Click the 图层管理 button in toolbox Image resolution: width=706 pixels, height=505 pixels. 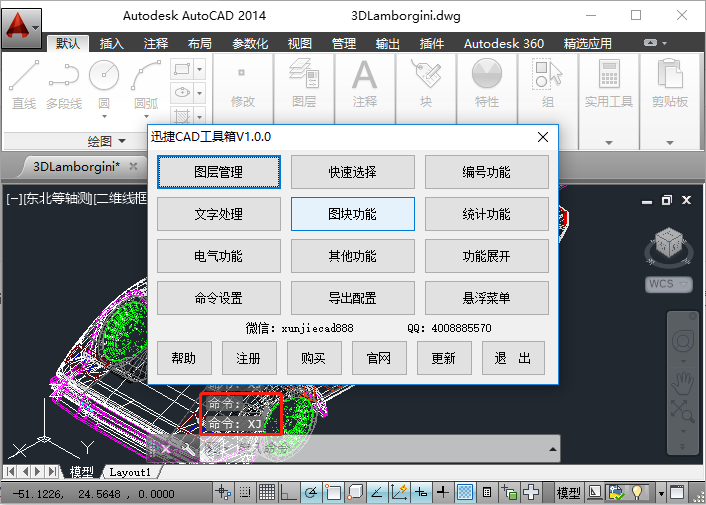point(219,172)
